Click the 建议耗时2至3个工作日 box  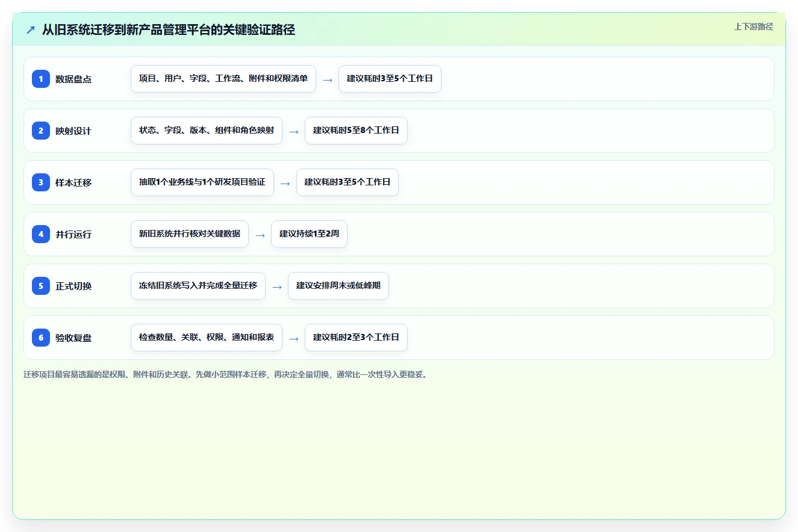356,338
